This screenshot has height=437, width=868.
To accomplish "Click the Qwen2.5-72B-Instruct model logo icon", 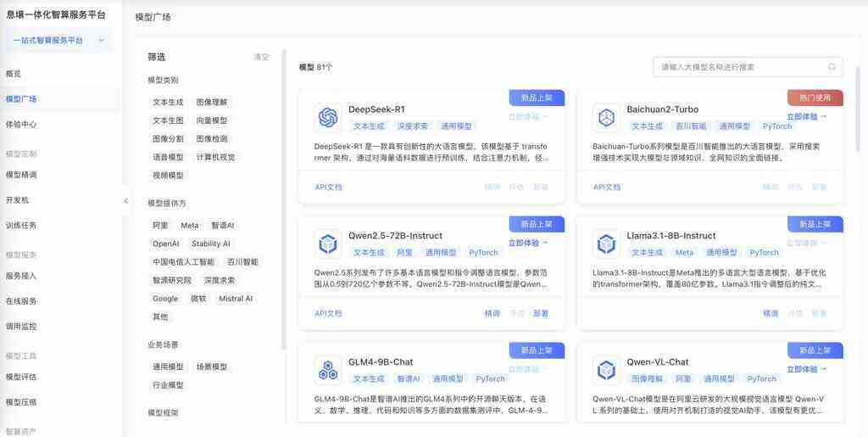I will 328,244.
